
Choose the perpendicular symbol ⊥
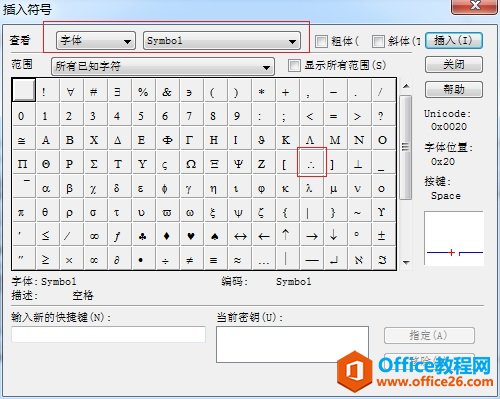pos(358,163)
